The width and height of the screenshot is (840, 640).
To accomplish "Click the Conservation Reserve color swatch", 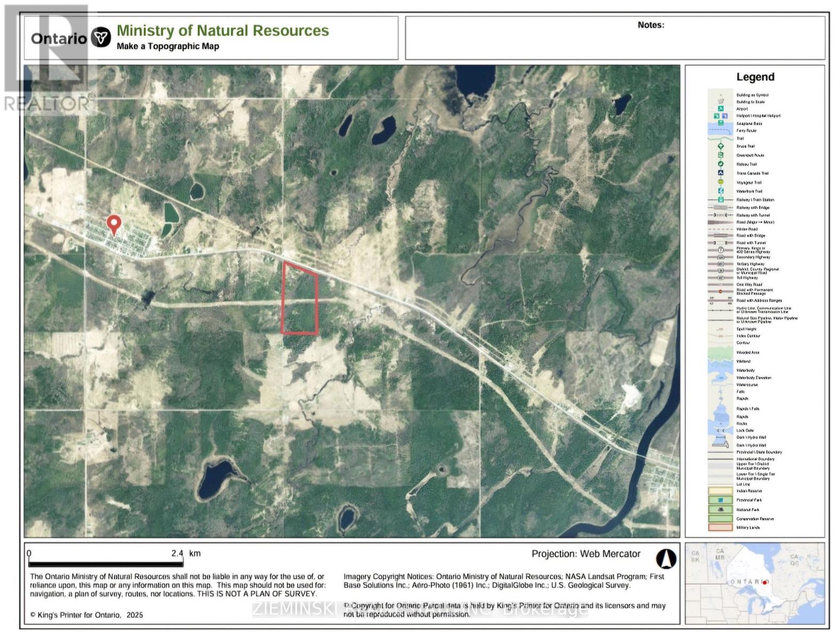I will [721, 518].
